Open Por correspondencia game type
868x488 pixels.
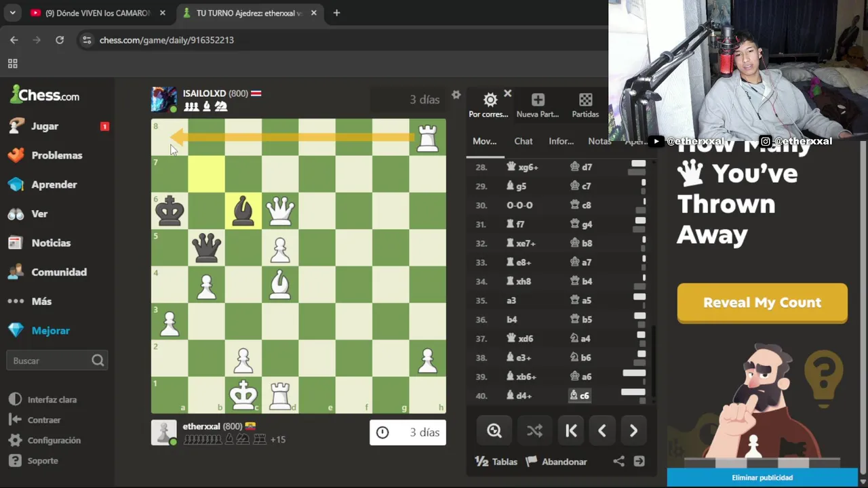(488, 106)
